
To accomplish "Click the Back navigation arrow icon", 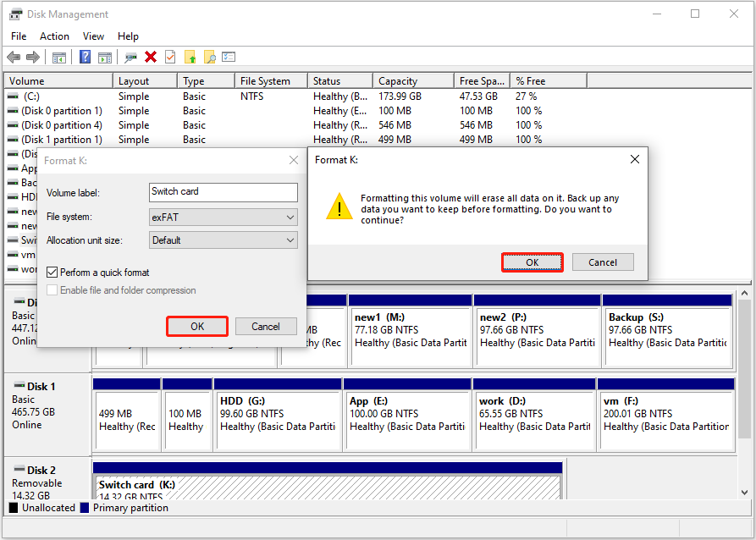I will [x=14, y=57].
